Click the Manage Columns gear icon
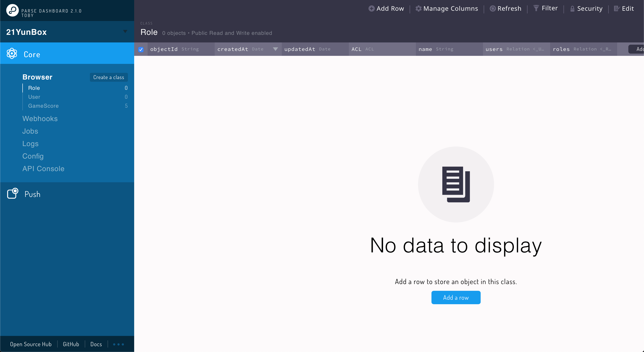Screen dimensions: 644x352 [418, 8]
